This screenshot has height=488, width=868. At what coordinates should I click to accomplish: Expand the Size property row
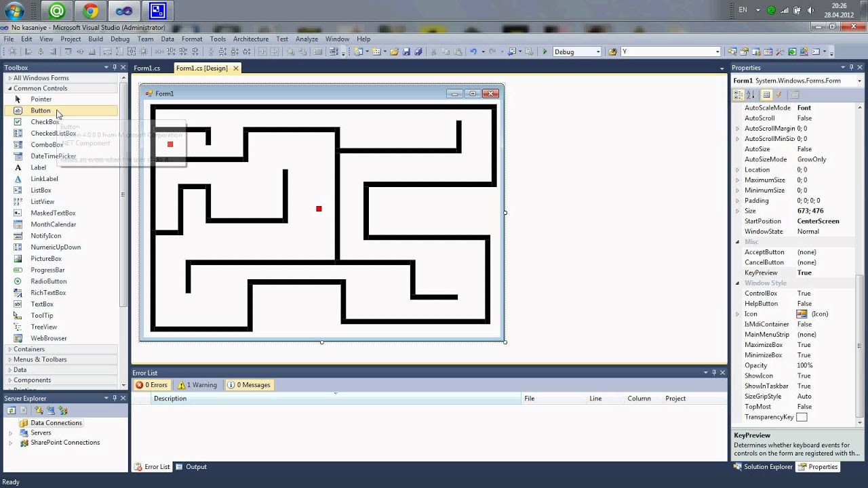[738, 211]
